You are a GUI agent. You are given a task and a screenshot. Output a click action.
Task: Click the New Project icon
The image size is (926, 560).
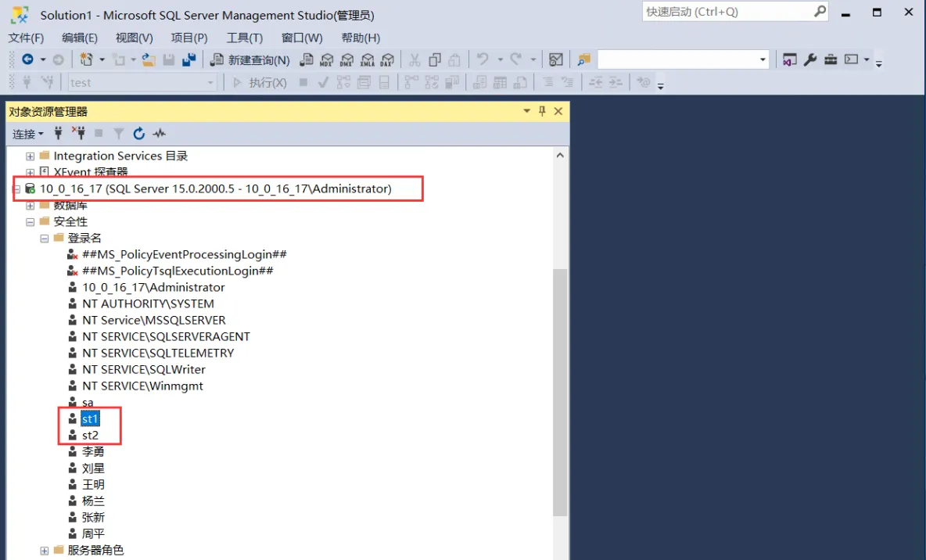click(x=87, y=59)
